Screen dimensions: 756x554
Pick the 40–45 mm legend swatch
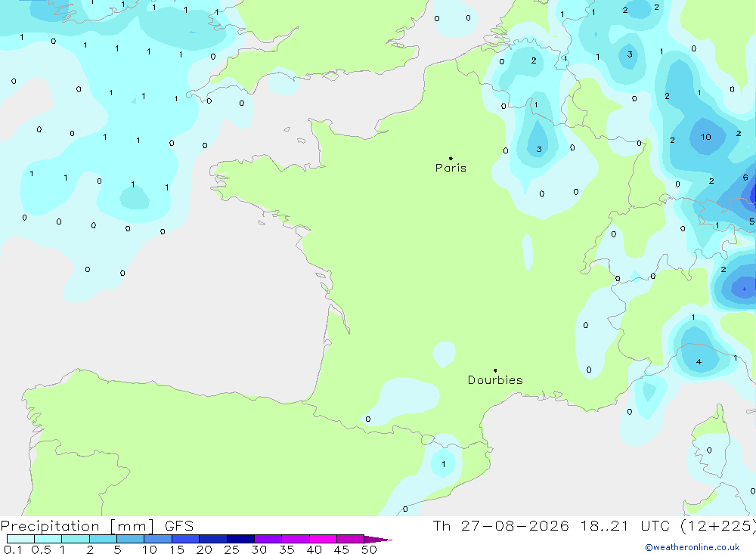coord(323,539)
